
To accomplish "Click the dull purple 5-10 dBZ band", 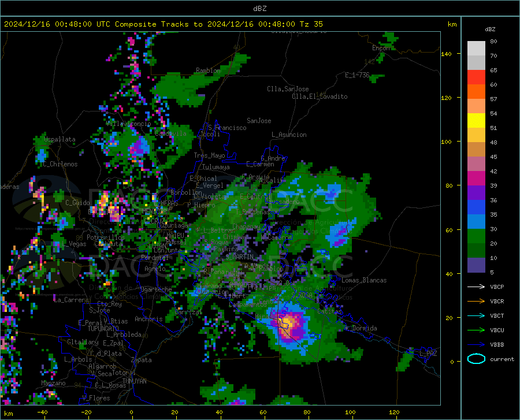I will (x=476, y=265).
